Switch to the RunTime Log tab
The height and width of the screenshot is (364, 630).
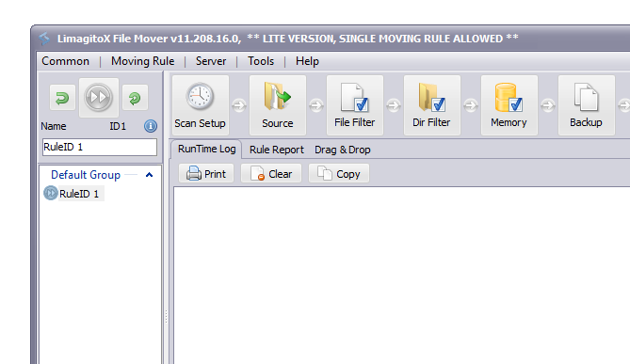coord(206,149)
